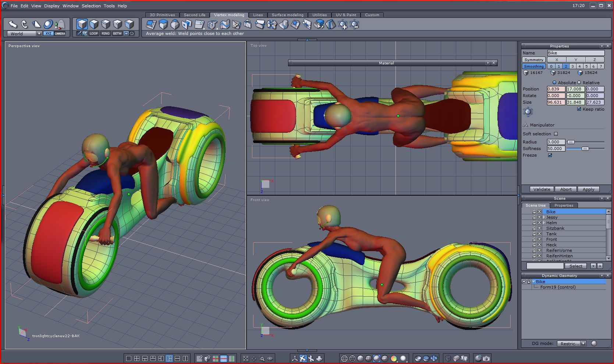Open the Selection menu

point(91,6)
